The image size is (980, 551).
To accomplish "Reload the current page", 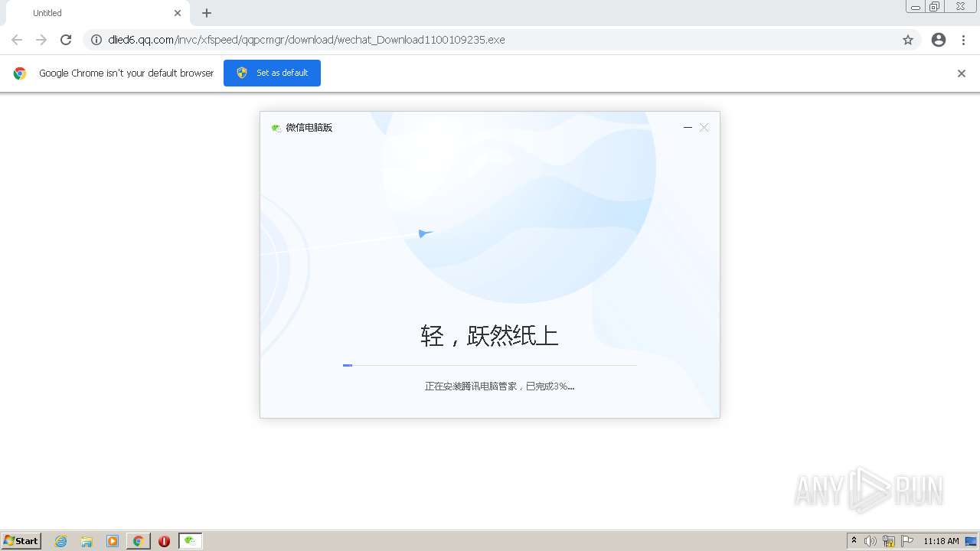I will 66,40.
